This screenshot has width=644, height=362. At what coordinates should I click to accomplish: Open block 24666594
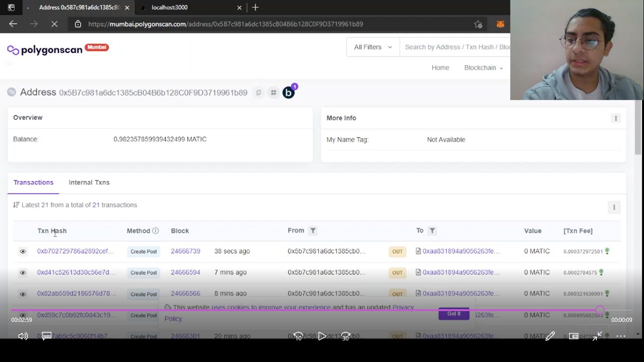tap(185, 272)
